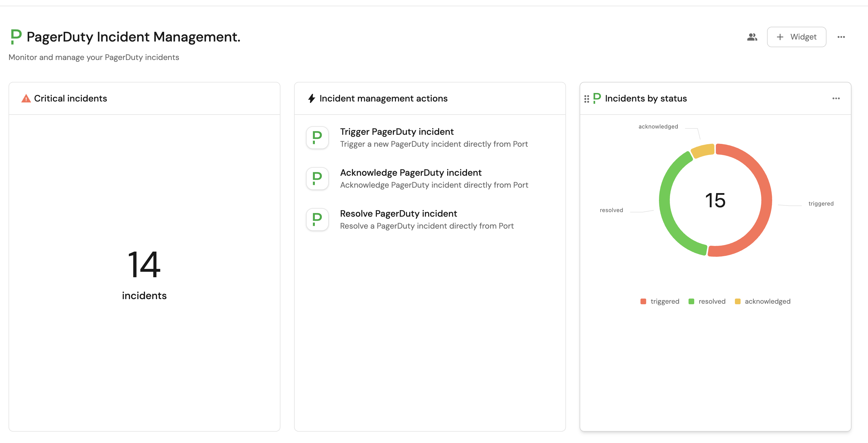Open Trigger PagerDuty incident action title
This screenshot has height=443, width=868.
[x=396, y=131]
